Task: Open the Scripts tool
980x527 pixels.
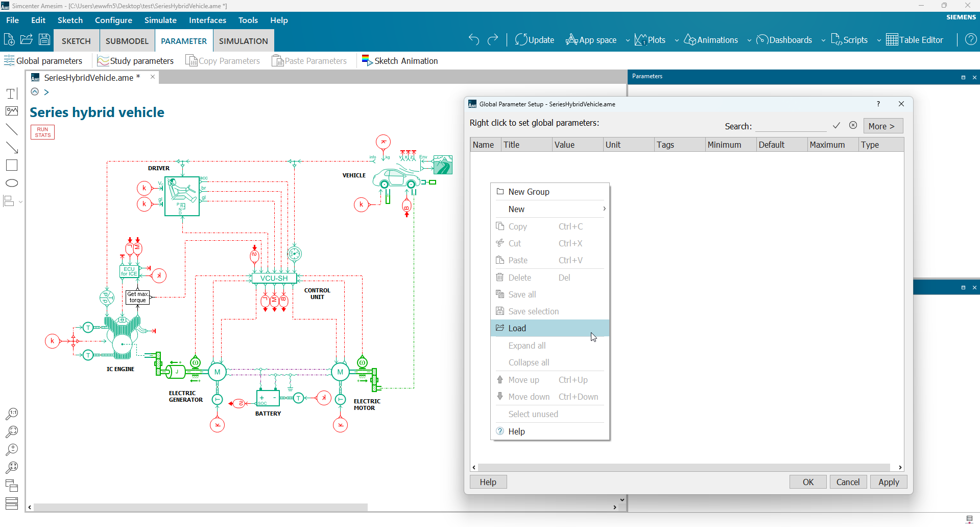Action: (x=849, y=40)
